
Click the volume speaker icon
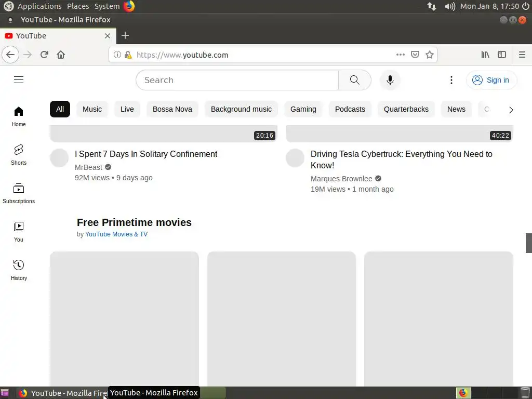[x=449, y=6]
